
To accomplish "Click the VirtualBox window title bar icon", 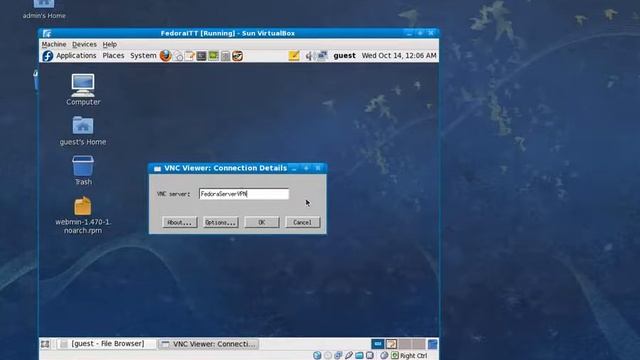I will (47, 33).
